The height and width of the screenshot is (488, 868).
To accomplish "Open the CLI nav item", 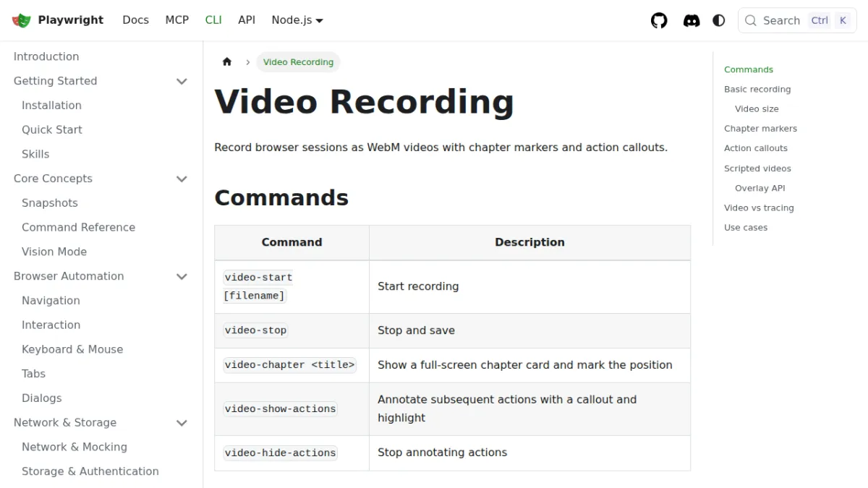I will pos(213,20).
